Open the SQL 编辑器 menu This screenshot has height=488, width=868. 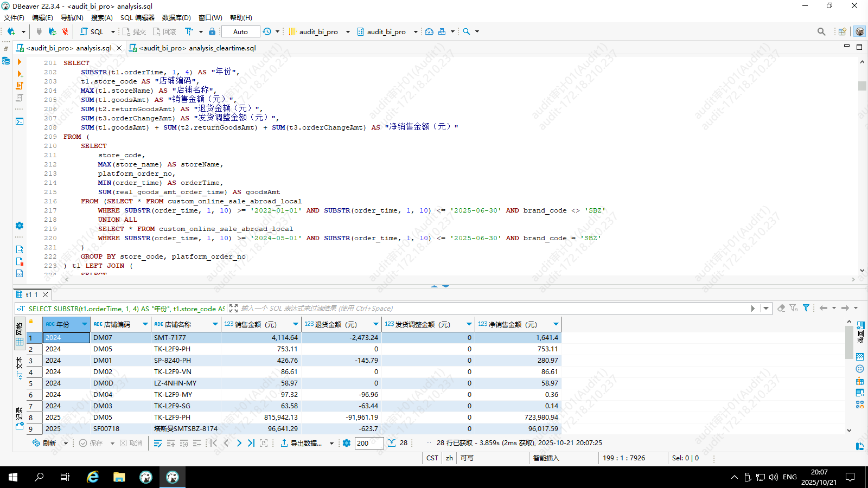point(137,18)
